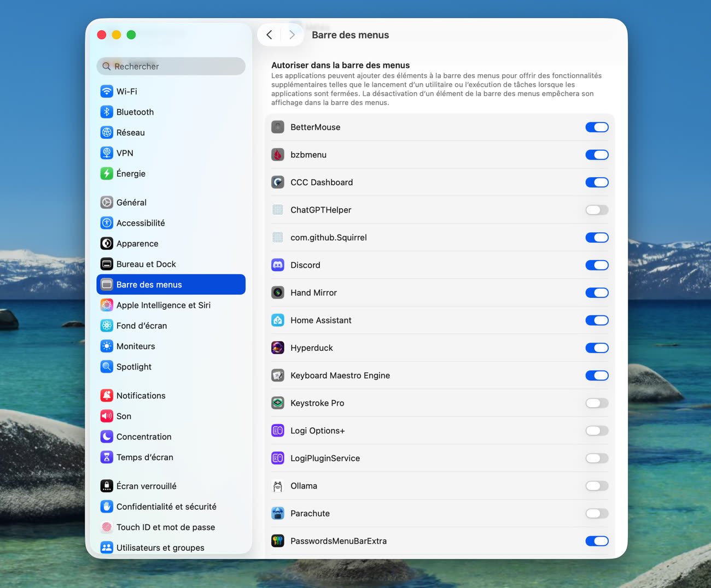The height and width of the screenshot is (588, 711).
Task: Click the forward navigation chevron
Action: (292, 35)
